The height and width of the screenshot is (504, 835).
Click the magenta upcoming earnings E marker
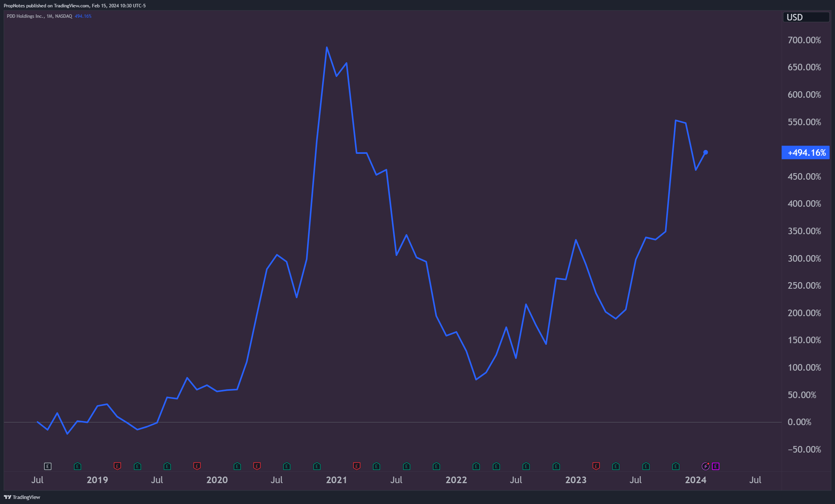715,466
